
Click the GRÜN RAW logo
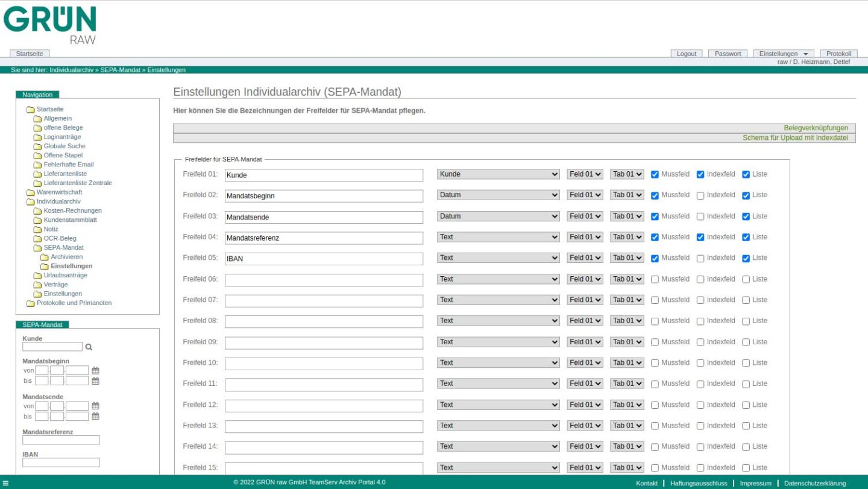click(x=50, y=25)
